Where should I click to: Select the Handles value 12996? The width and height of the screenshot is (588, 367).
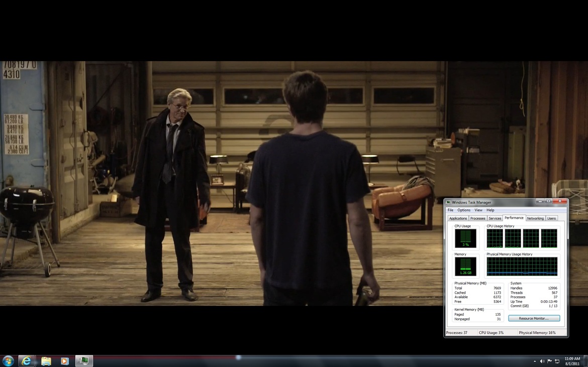coord(552,288)
